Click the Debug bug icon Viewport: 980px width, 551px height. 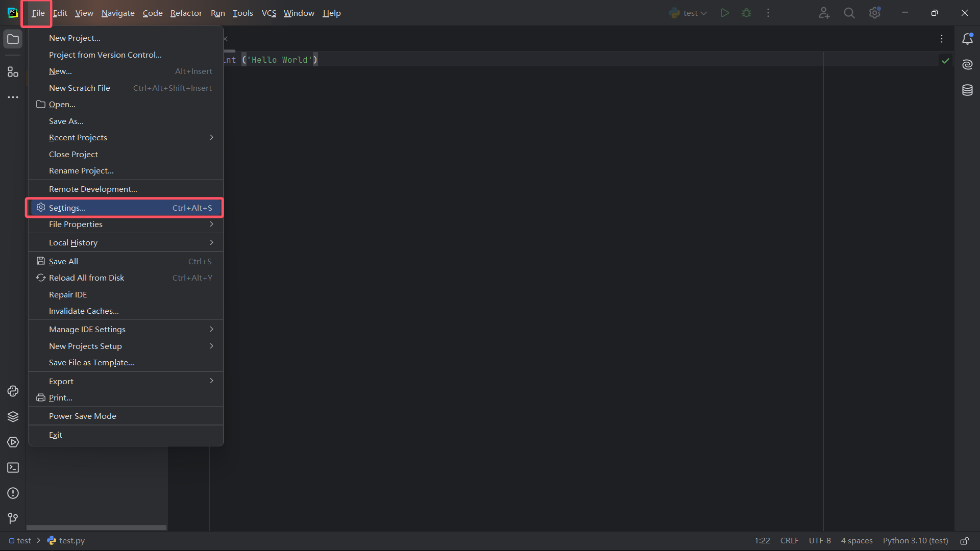[746, 13]
